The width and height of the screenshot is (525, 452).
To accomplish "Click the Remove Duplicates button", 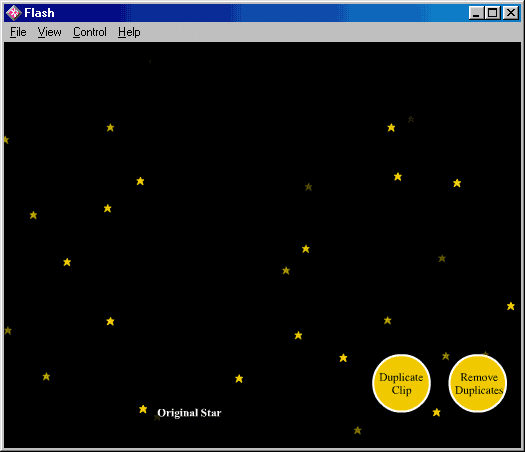I will pyautogui.click(x=478, y=383).
